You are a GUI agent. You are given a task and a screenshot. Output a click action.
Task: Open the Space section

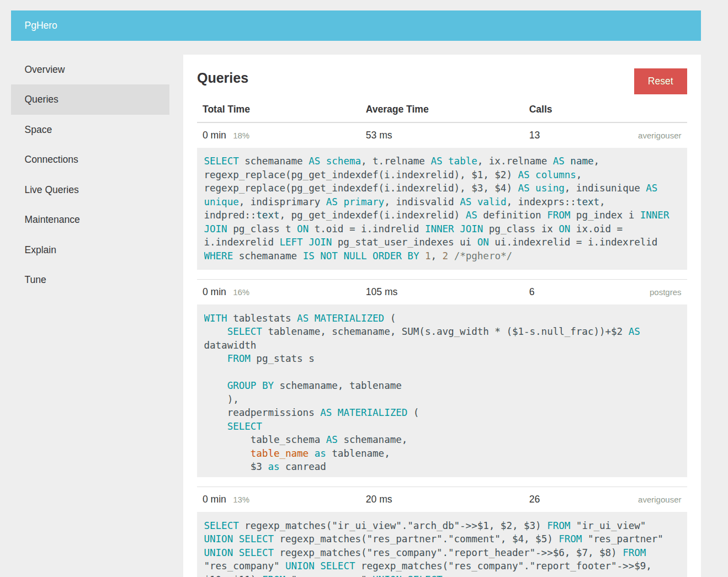[x=38, y=130]
